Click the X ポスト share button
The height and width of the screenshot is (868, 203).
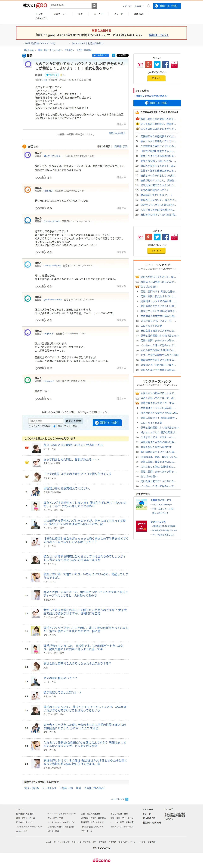123,55
